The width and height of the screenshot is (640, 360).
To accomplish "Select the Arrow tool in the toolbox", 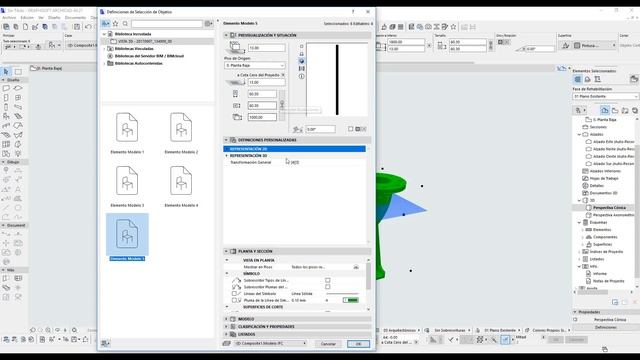I will tap(6, 72).
